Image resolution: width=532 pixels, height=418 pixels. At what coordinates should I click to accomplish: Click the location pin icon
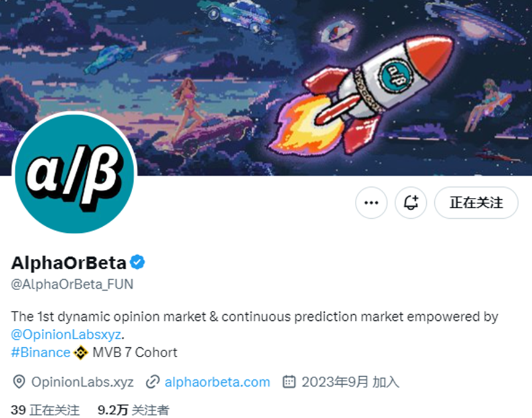click(19, 382)
